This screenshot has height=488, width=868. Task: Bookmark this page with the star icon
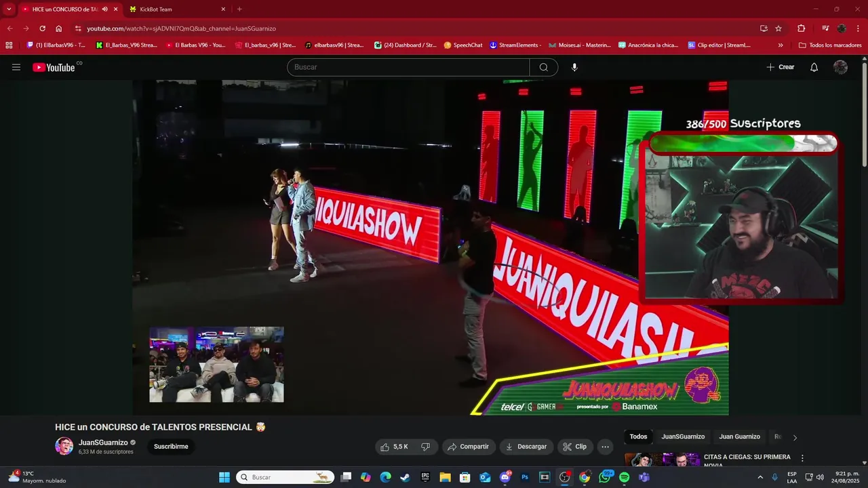point(778,28)
